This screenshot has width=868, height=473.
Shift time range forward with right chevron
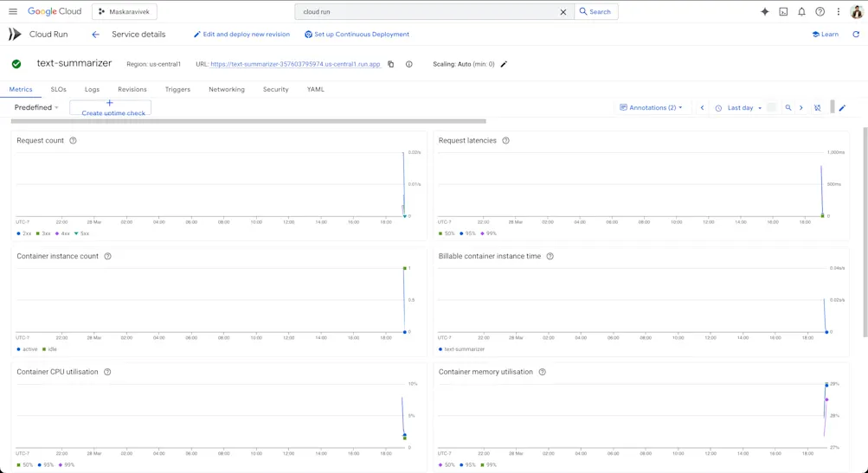click(801, 108)
